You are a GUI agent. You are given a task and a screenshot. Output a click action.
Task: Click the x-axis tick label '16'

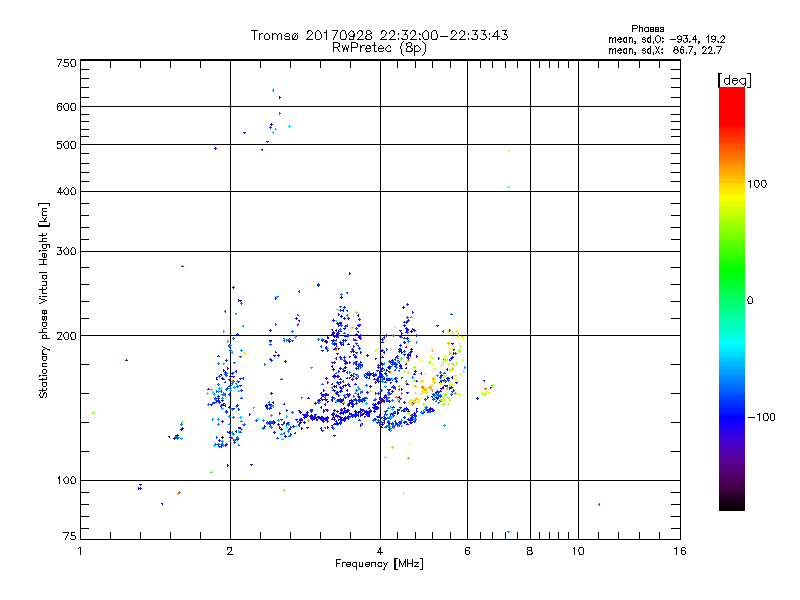(x=680, y=551)
